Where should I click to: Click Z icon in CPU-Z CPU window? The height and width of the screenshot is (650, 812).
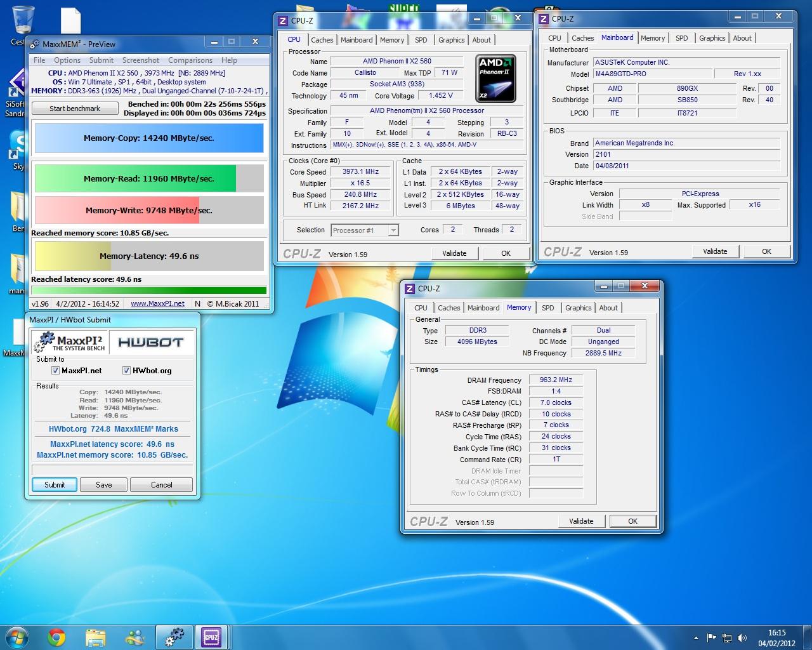tap(283, 20)
